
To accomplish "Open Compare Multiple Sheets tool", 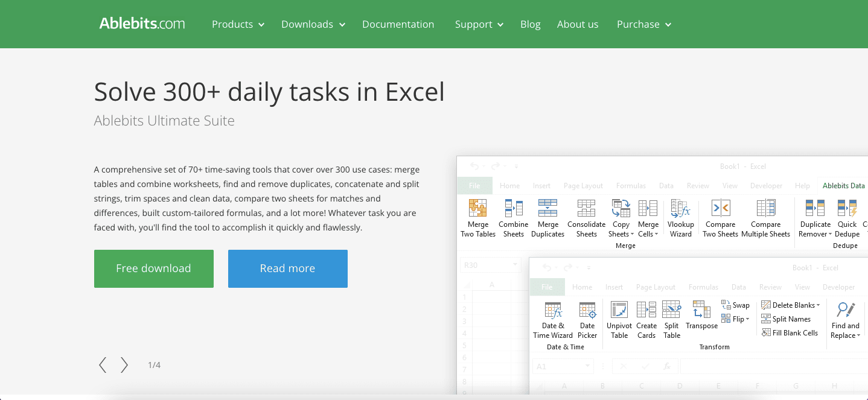I will point(765,218).
